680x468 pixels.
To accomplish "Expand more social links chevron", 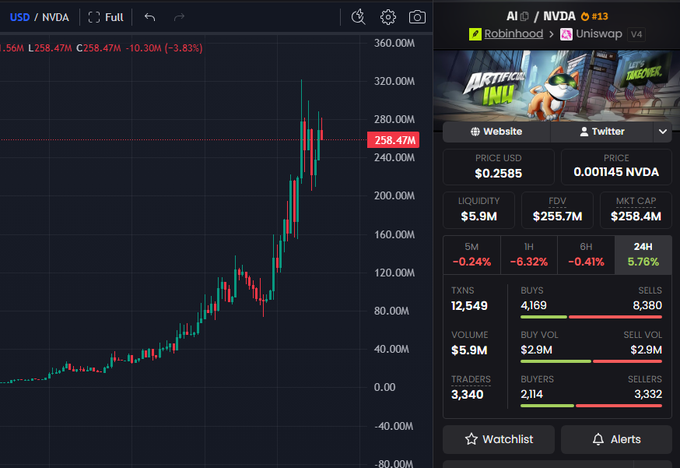I will click(663, 131).
